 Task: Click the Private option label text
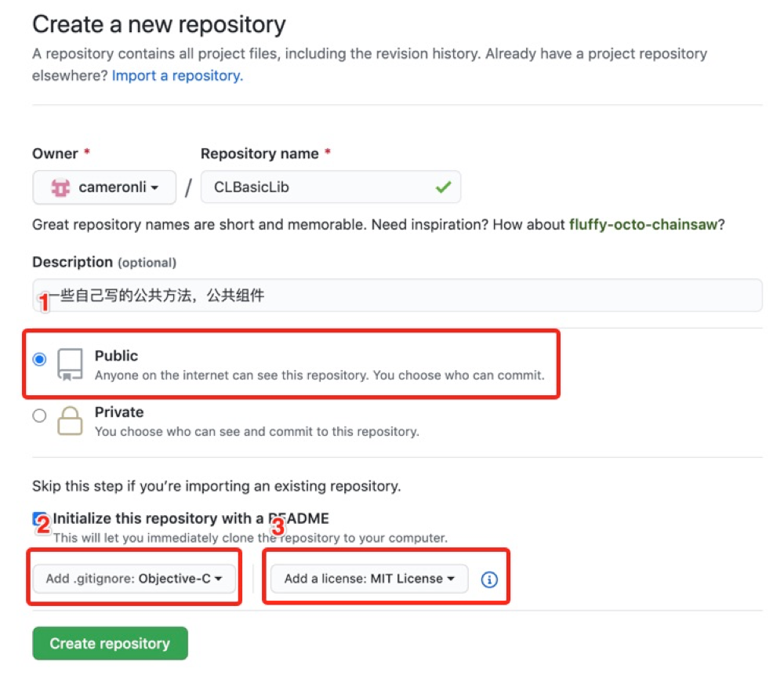tap(119, 412)
